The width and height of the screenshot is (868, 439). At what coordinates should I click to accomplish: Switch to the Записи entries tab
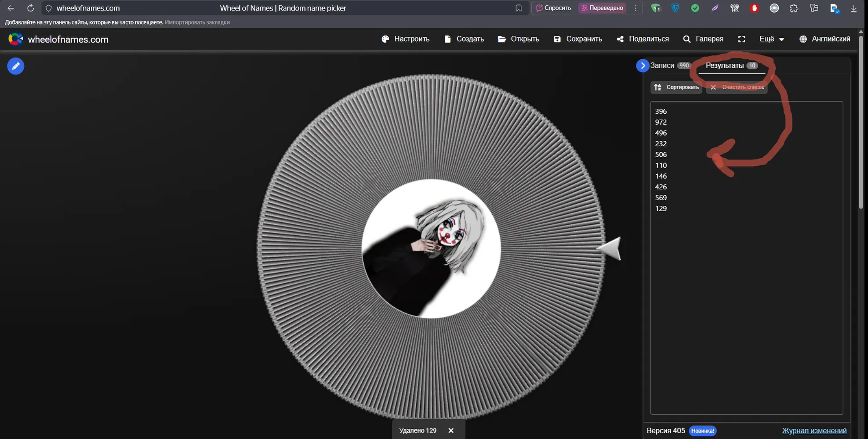coord(670,65)
